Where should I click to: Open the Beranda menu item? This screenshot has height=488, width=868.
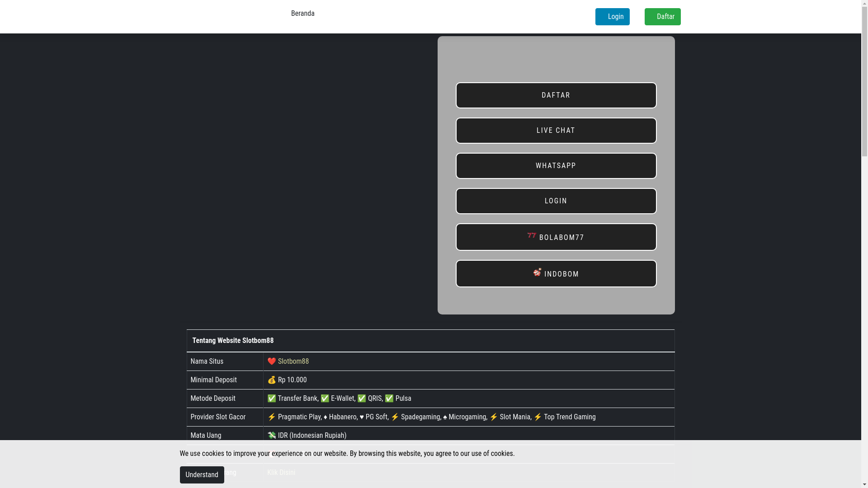point(302,14)
